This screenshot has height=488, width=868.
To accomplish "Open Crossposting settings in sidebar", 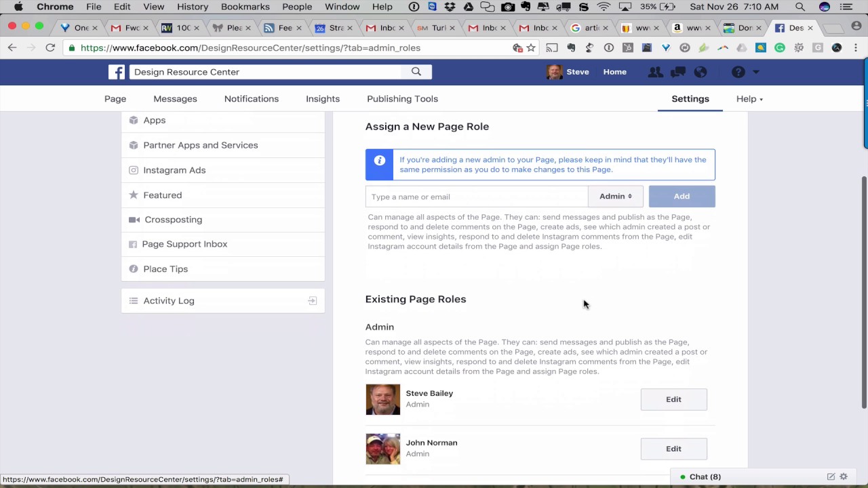I will click(x=223, y=220).
